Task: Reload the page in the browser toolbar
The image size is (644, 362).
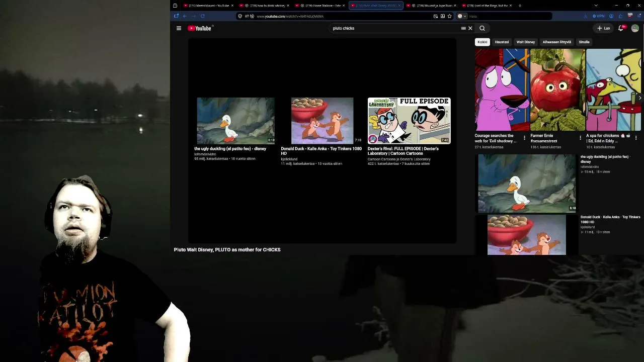Action: pyautogui.click(x=203, y=16)
